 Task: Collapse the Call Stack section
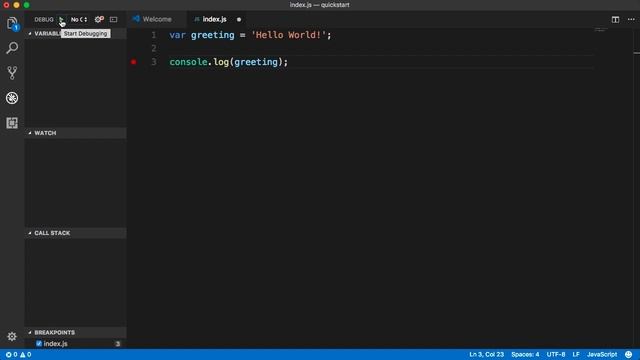pos(76,233)
